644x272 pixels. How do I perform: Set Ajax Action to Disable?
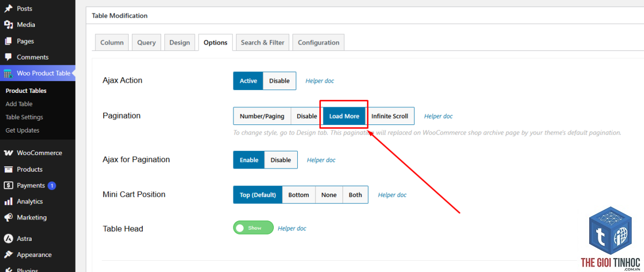(280, 81)
